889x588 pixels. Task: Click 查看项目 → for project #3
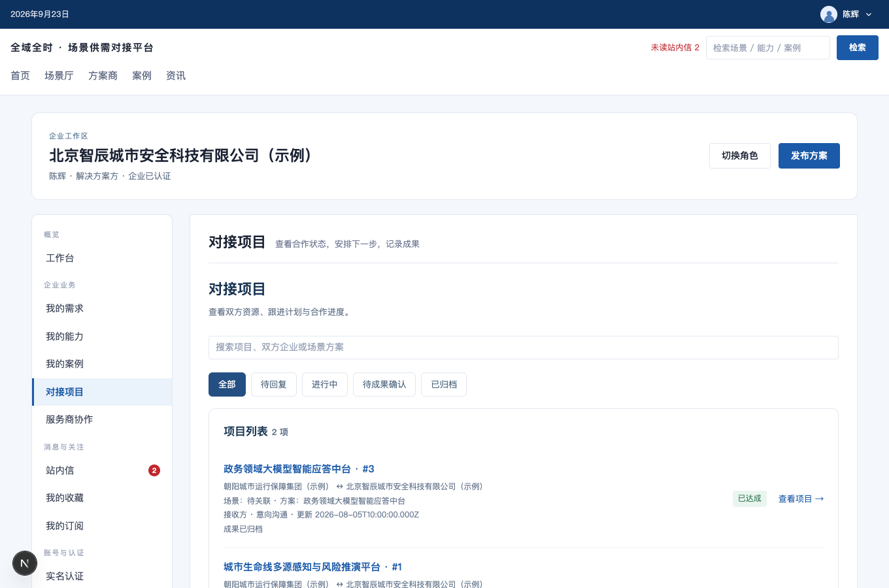801,498
